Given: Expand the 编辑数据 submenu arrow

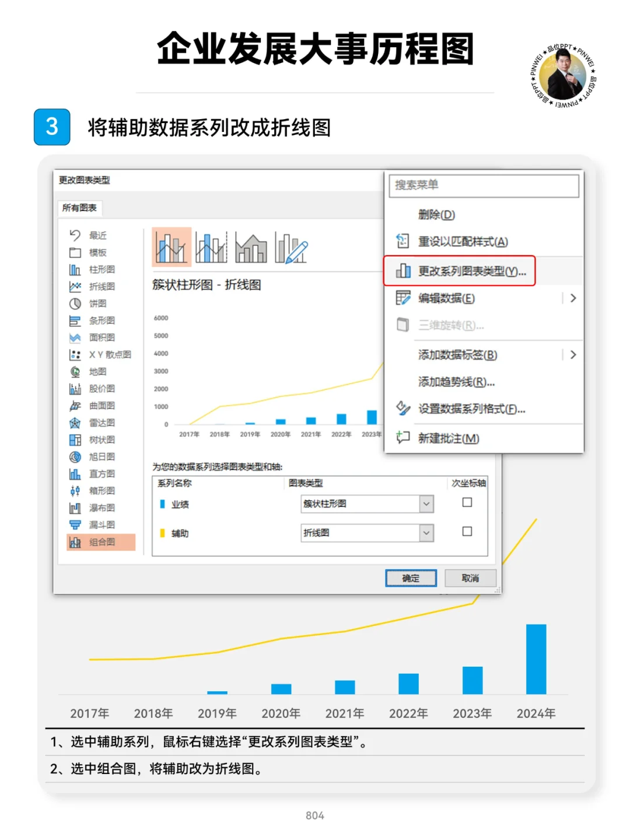Looking at the screenshot, I should tap(573, 298).
